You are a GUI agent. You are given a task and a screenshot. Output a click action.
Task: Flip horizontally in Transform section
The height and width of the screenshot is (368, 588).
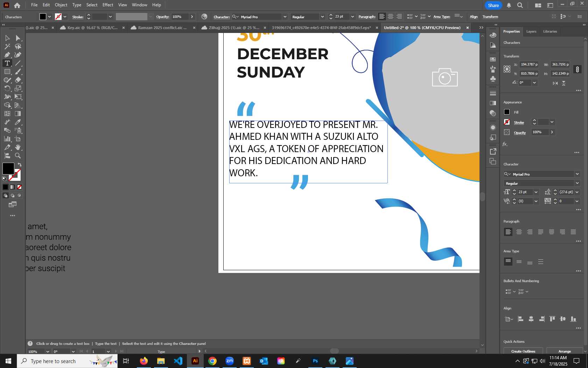[555, 83]
